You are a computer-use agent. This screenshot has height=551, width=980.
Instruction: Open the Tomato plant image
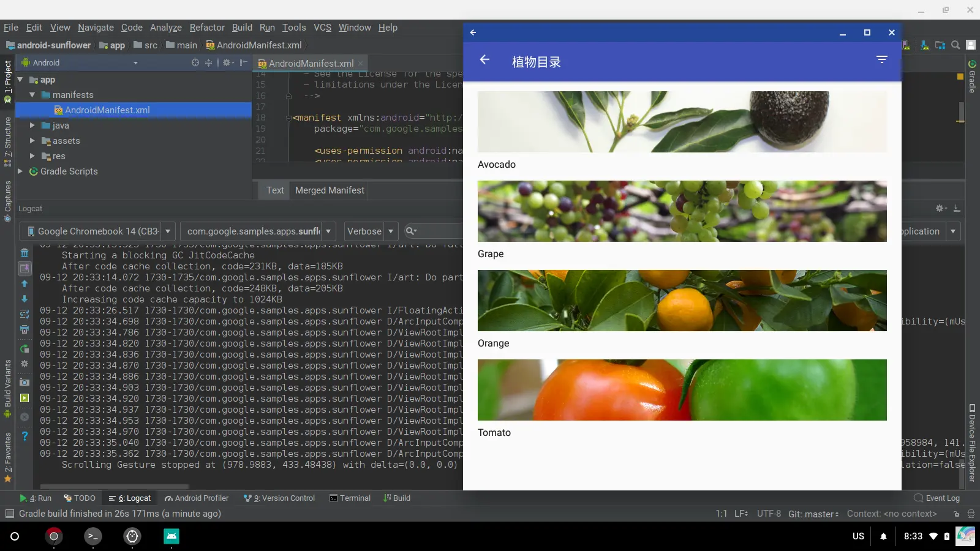point(682,390)
